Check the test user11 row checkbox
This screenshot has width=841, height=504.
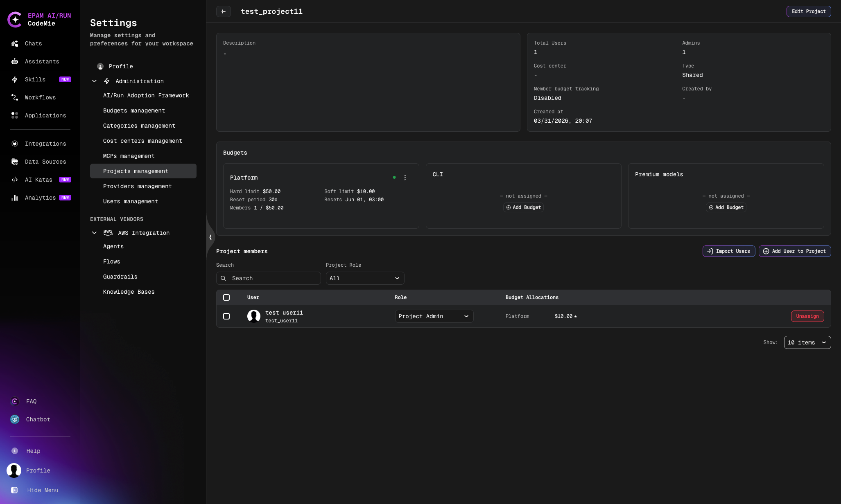point(226,316)
